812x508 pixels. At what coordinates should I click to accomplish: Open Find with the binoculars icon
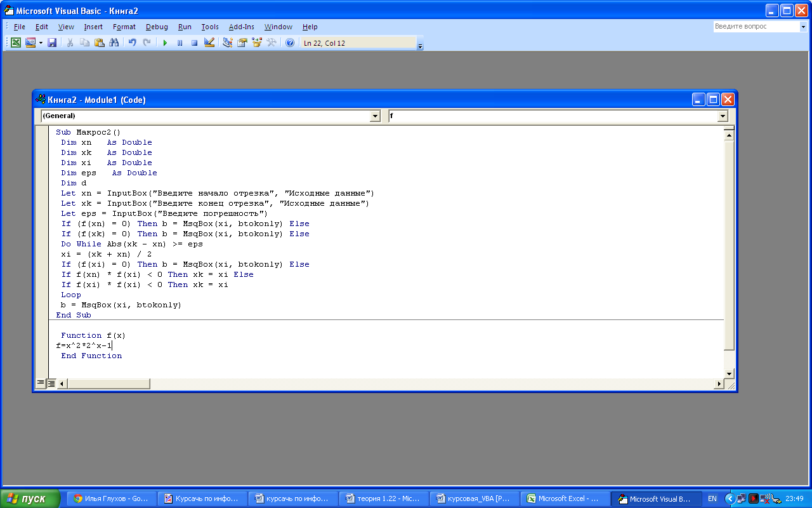click(114, 43)
